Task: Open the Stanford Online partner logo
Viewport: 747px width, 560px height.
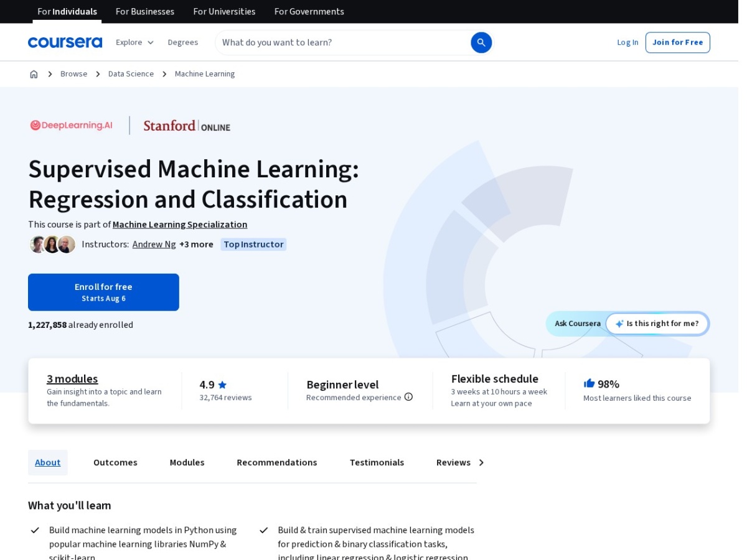Action: click(187, 126)
